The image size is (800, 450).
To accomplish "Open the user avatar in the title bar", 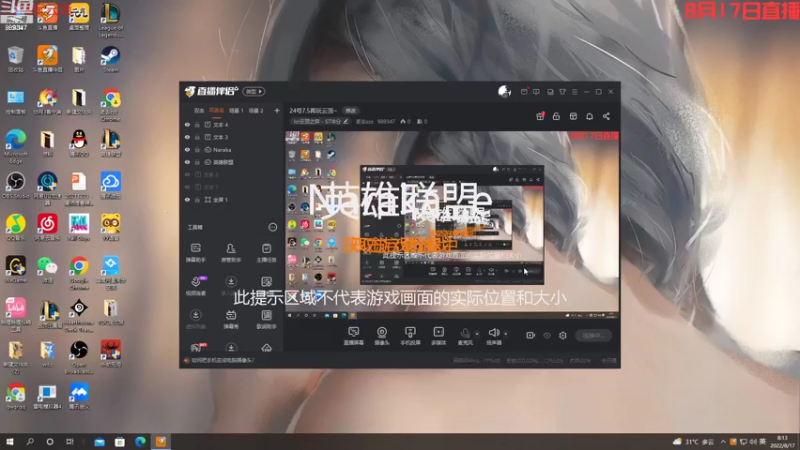I will (x=504, y=91).
